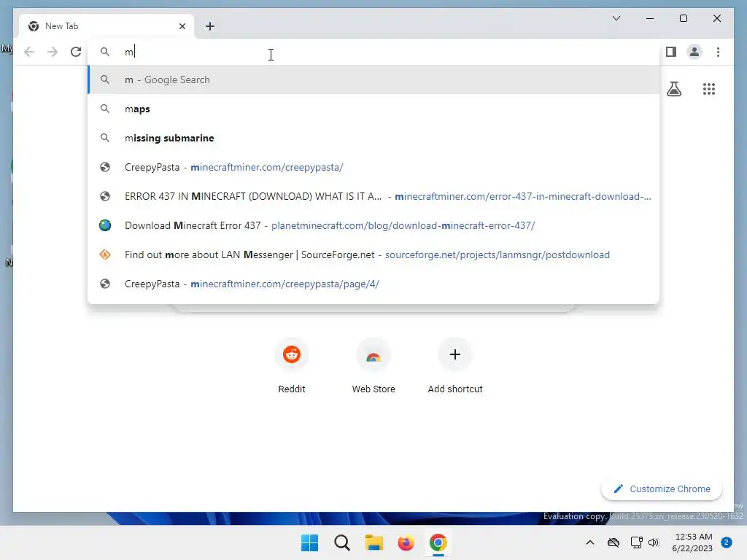Open Chrome side panel
The height and width of the screenshot is (560, 747).
pos(671,52)
